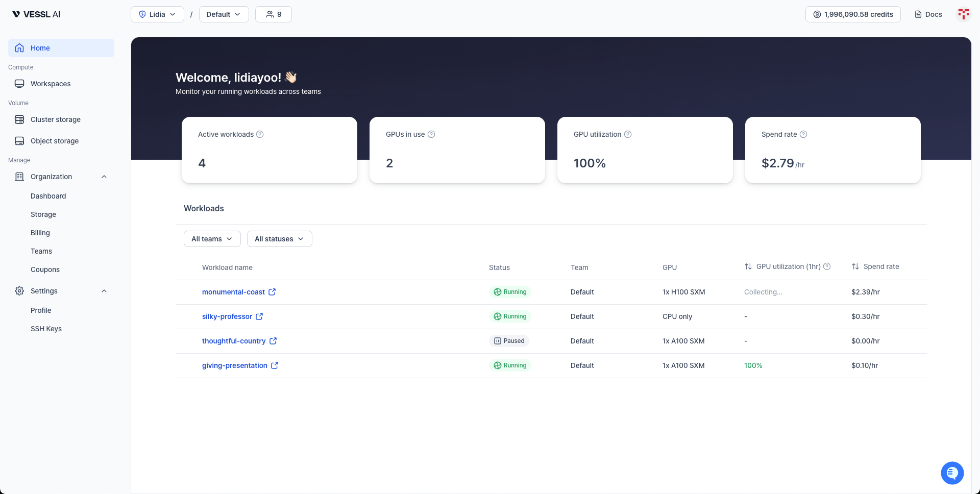This screenshot has width=980, height=494.
Task: Sort the table by Spend rate
Action: click(x=855, y=266)
